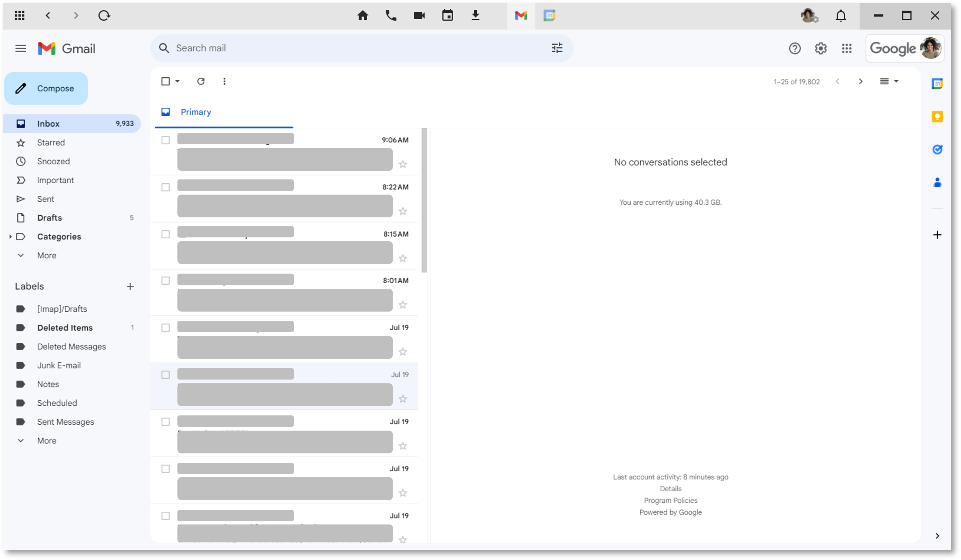Open search filter options icon
Image resolution: width=961 pixels, height=560 pixels.
tap(557, 48)
